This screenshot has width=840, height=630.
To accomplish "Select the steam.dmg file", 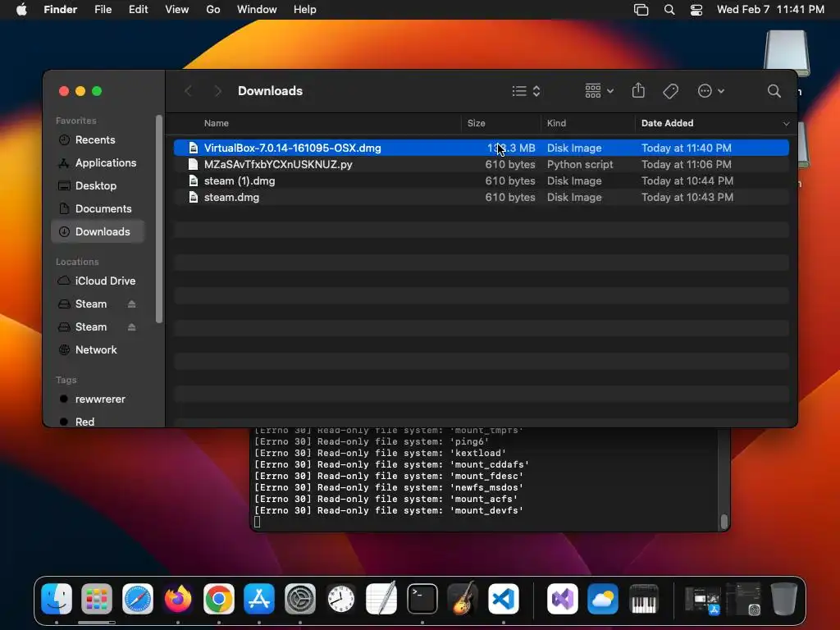I will [x=481, y=198].
